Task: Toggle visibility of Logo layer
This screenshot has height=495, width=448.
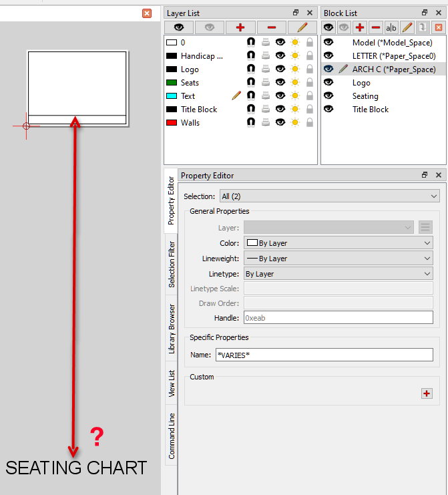Action: (280, 69)
